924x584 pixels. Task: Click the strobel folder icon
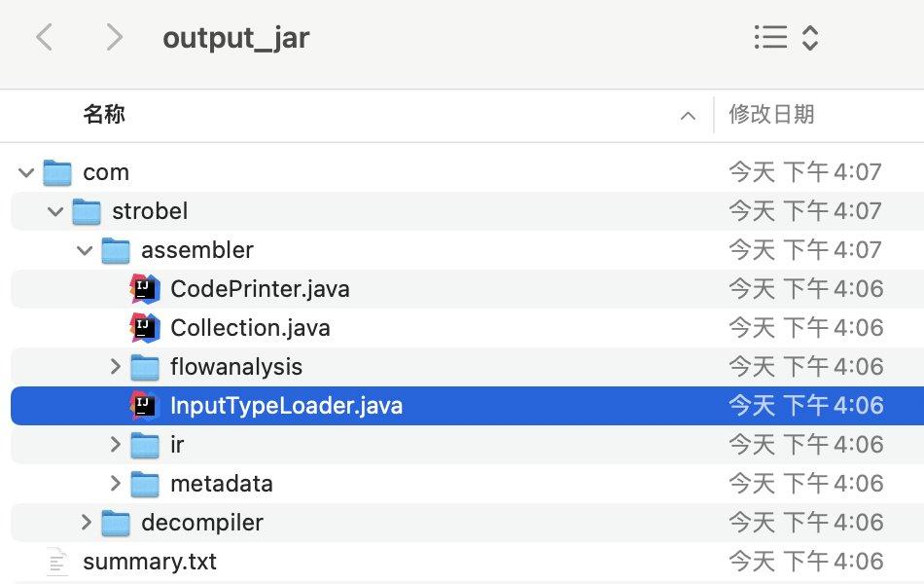[x=87, y=211]
